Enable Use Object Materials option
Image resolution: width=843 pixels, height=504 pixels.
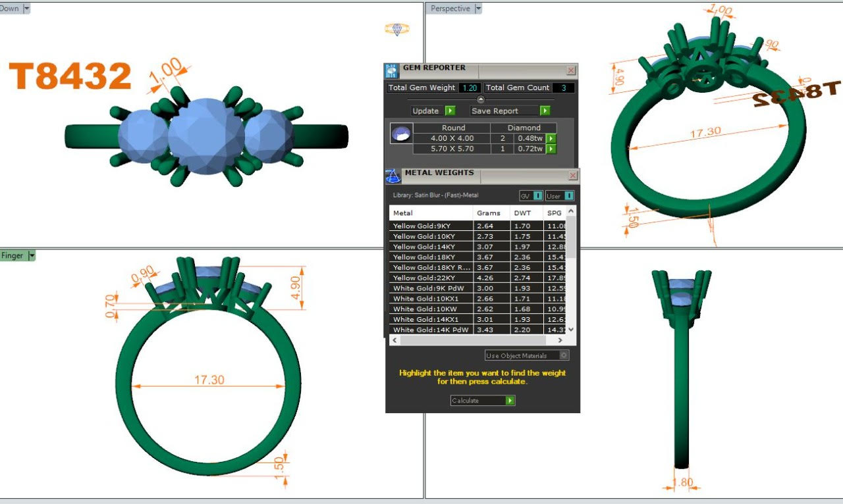[x=563, y=355]
